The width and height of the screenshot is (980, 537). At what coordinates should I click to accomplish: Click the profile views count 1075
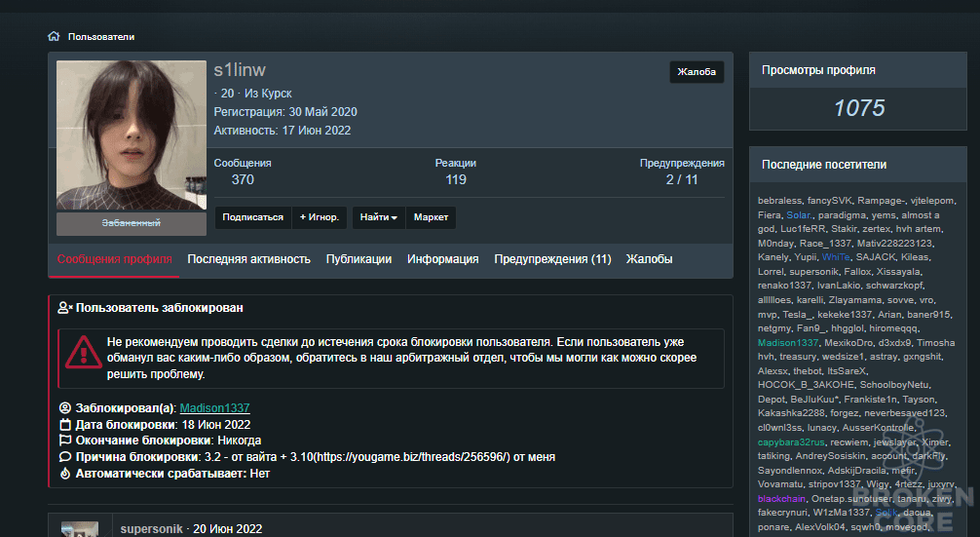pyautogui.click(x=859, y=108)
